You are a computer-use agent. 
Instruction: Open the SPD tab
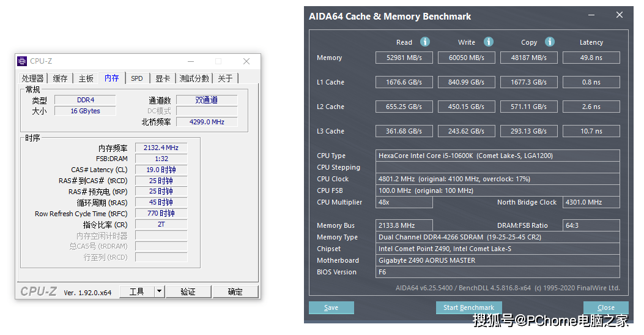coord(137,78)
